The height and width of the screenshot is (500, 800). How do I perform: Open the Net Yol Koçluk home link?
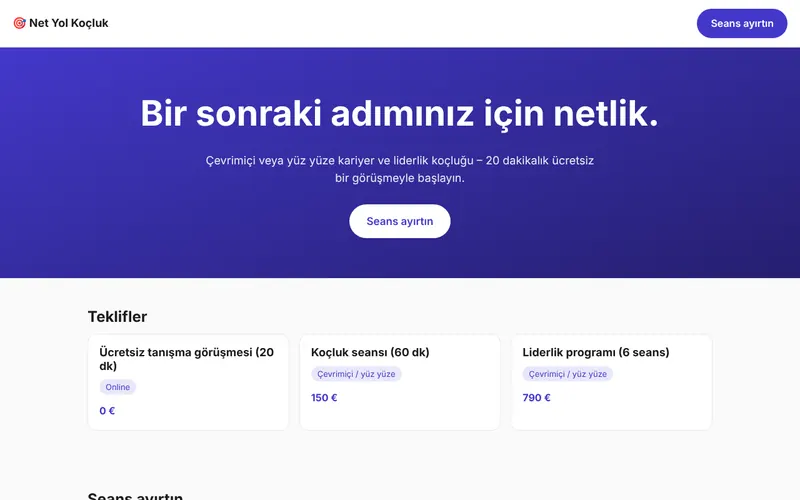point(61,23)
